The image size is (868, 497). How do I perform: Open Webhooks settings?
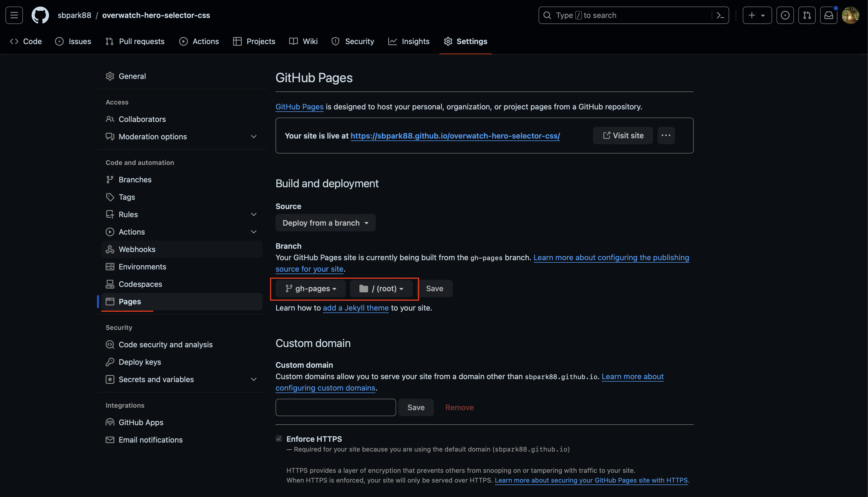[x=182, y=249]
